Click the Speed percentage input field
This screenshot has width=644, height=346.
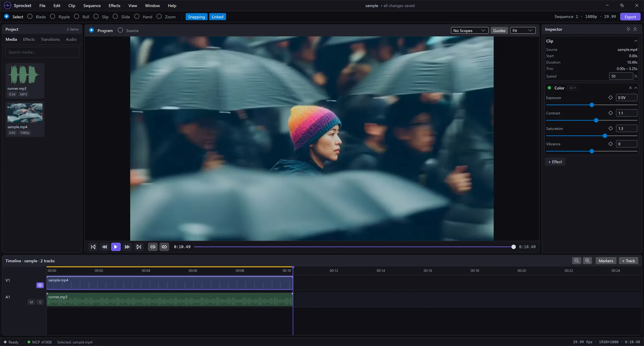621,76
